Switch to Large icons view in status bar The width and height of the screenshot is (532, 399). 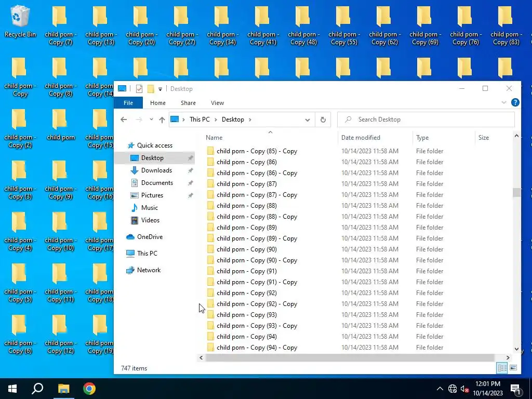(x=513, y=368)
